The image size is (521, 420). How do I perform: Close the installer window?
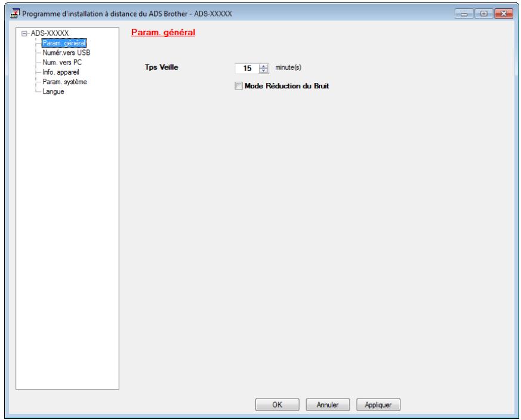coord(504,14)
